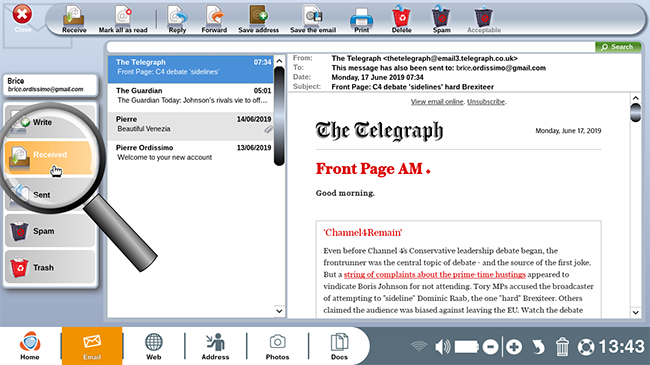Click The Telegraph masthead logo
650x365 pixels.
pos(379,131)
